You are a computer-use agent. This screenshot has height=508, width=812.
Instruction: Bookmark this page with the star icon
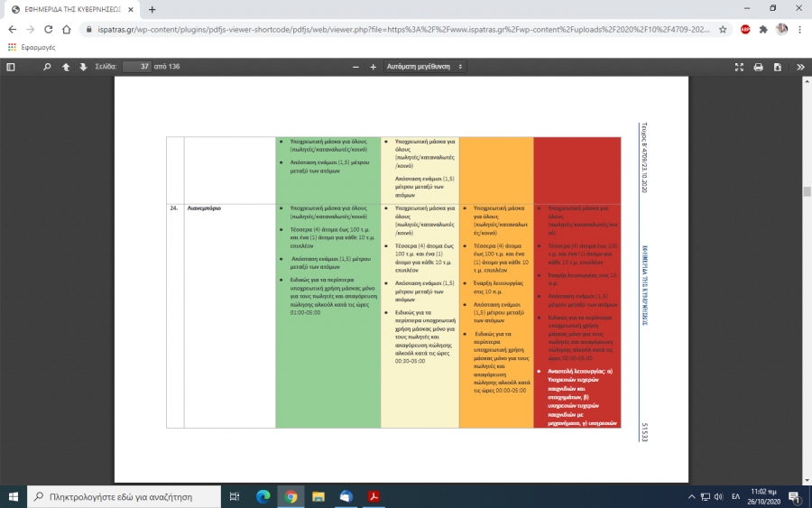723,29
